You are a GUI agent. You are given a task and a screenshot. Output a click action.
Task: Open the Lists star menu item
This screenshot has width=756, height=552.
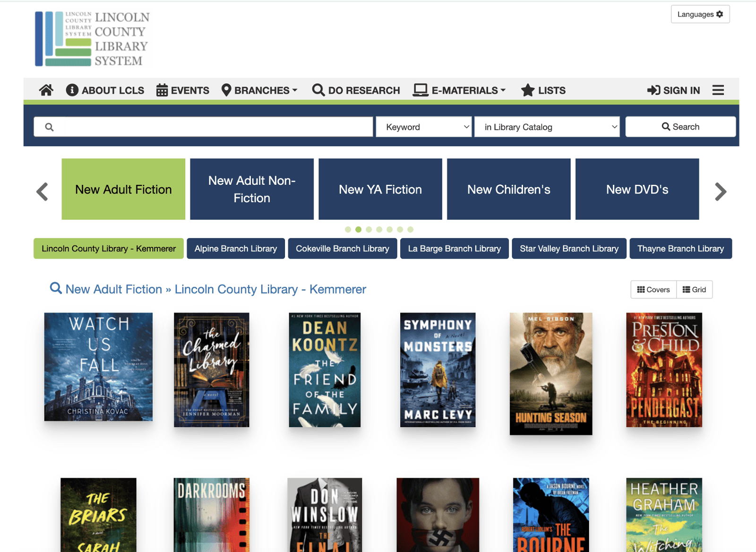click(543, 90)
